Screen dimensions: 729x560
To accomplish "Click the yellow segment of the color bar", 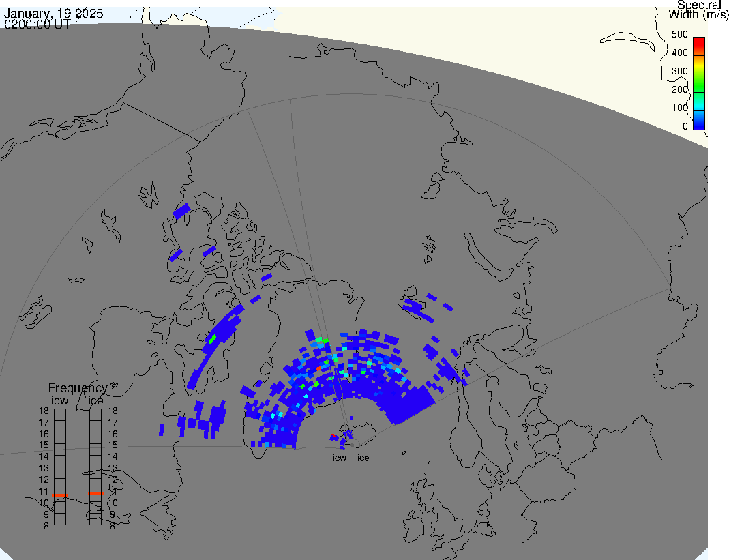I will 699,65.
